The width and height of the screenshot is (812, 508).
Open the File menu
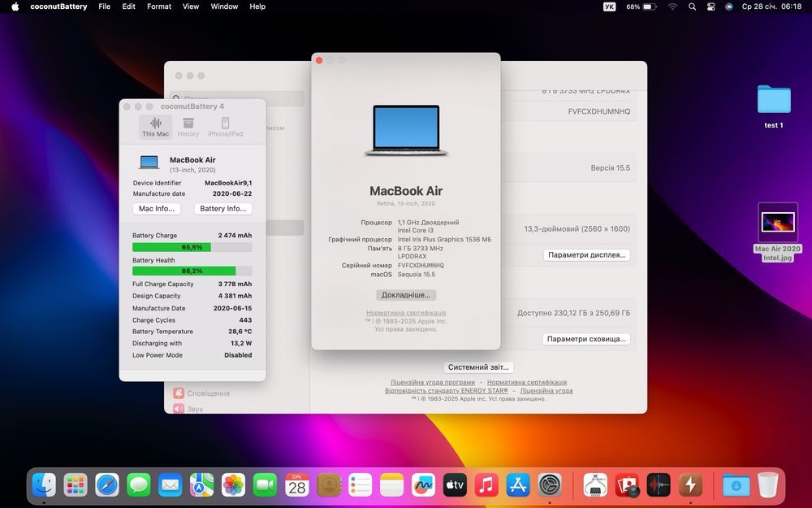104,7
